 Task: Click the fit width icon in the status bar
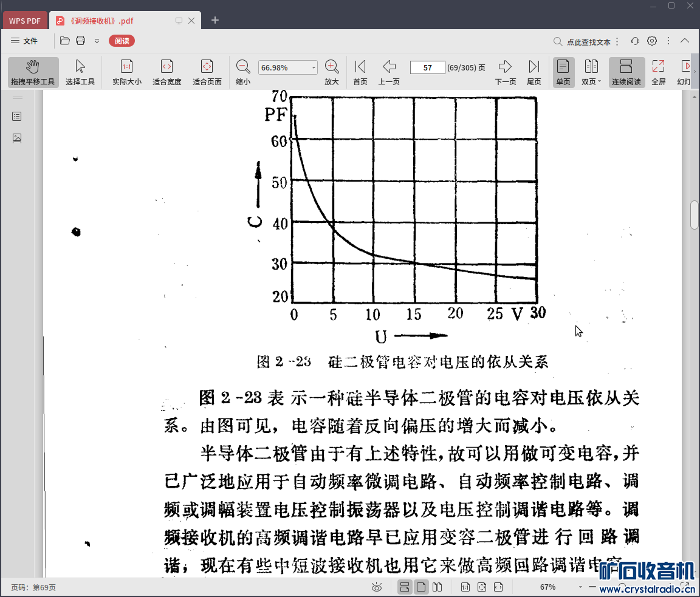click(498, 587)
